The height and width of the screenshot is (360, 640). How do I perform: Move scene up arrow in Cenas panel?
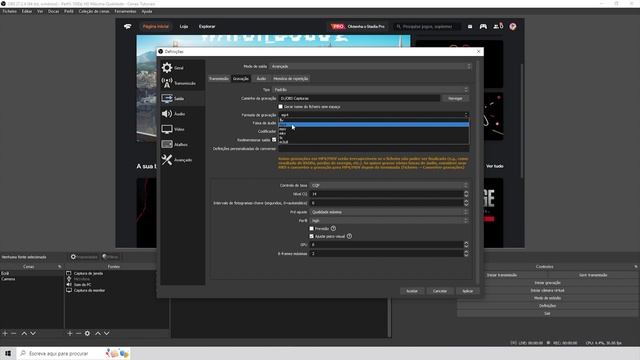pyautogui.click(x=24, y=333)
